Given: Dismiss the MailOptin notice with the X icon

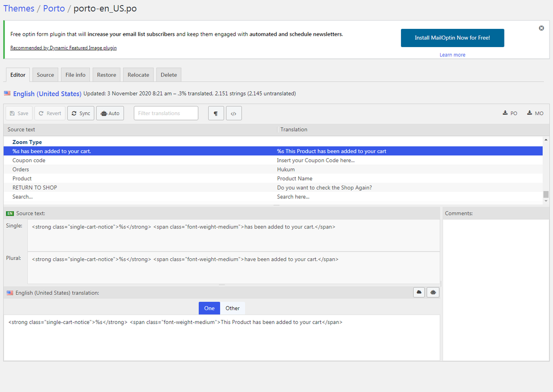Looking at the screenshot, I should 541,28.
